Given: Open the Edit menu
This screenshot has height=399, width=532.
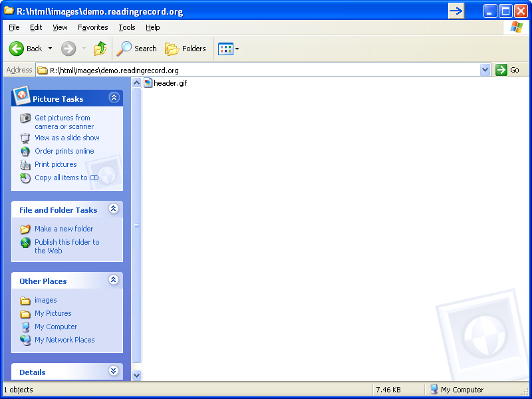Looking at the screenshot, I should (x=36, y=27).
